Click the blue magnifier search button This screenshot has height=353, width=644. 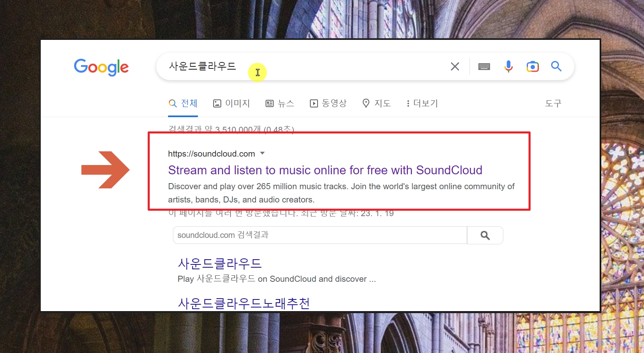(557, 66)
